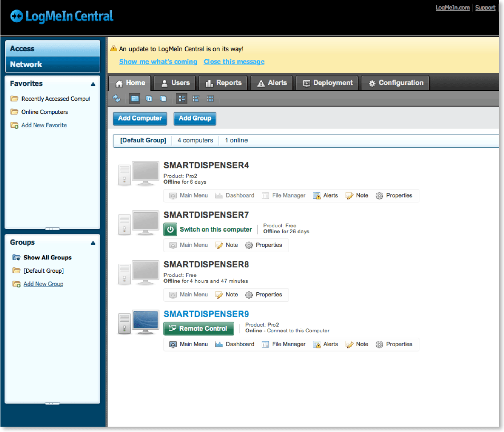The height and width of the screenshot is (432, 504).
Task: Click the Groups panel resize handle
Action: (53, 403)
